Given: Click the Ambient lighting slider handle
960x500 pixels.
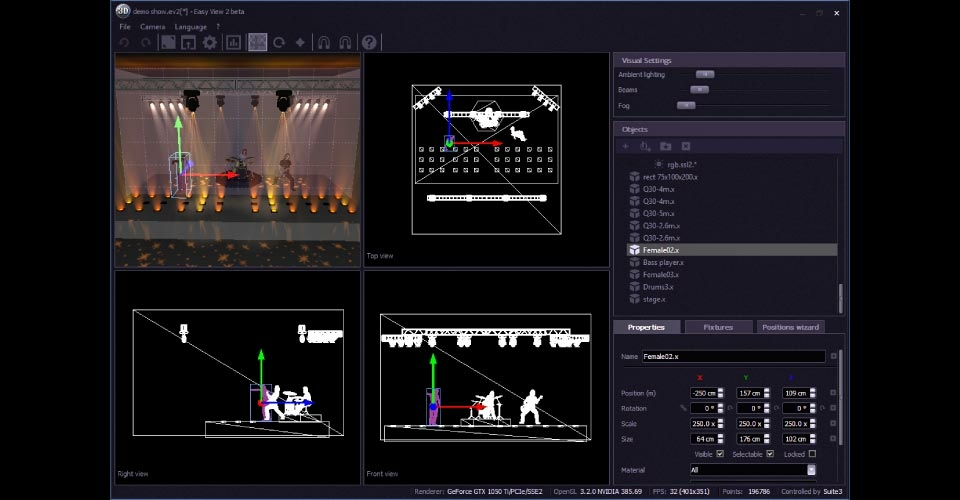Looking at the screenshot, I should (x=705, y=74).
